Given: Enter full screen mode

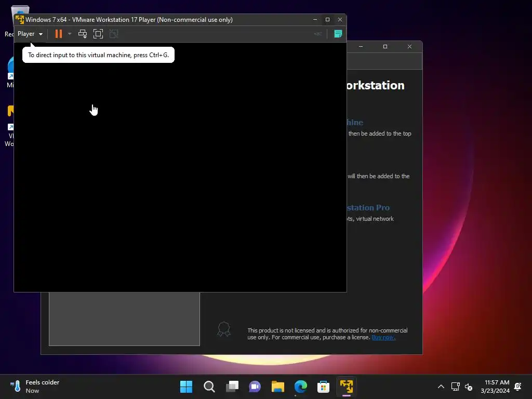Looking at the screenshot, I should tap(98, 34).
